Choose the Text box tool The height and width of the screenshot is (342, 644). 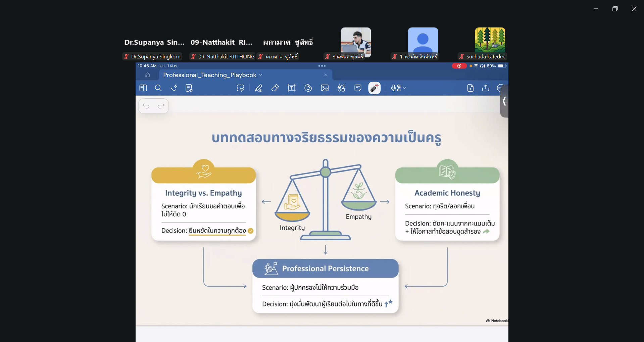pos(291,88)
